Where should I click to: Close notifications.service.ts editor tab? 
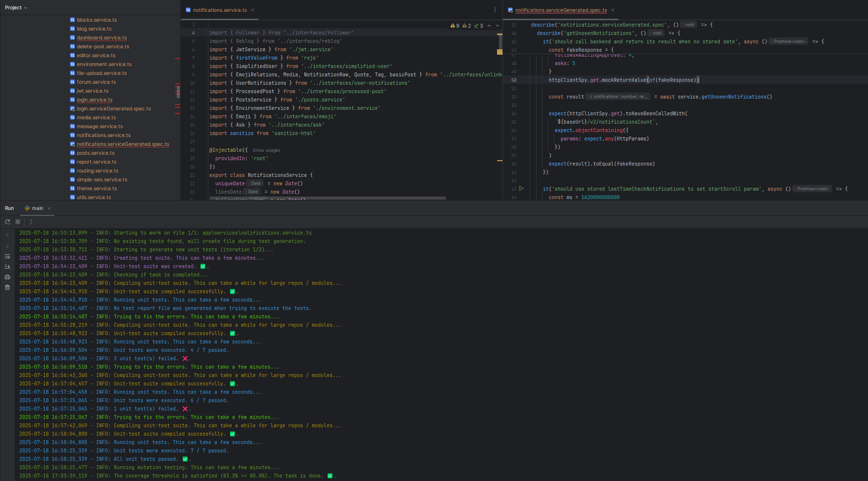pos(253,10)
